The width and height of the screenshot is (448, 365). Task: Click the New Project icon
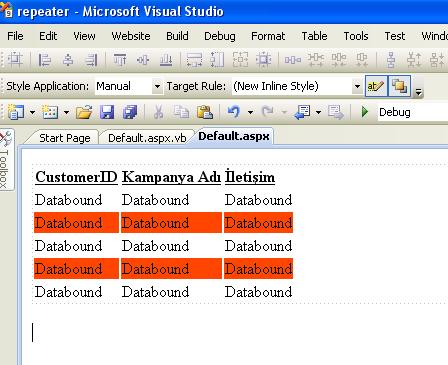[16, 112]
